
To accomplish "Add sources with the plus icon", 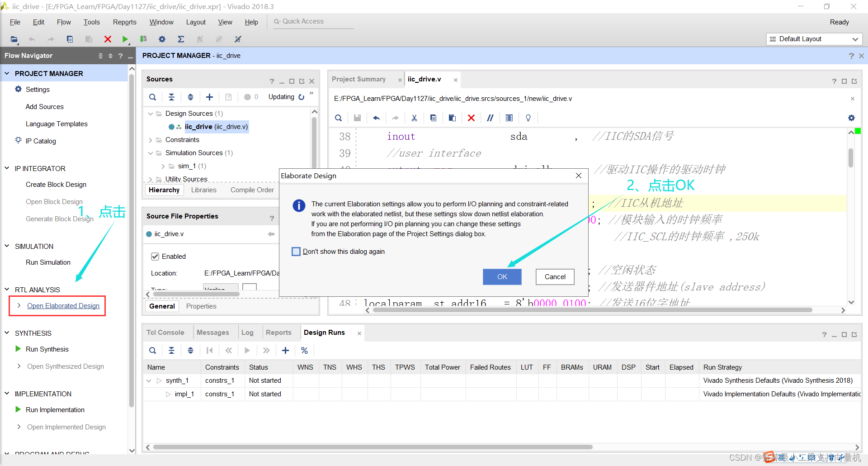I will point(209,97).
